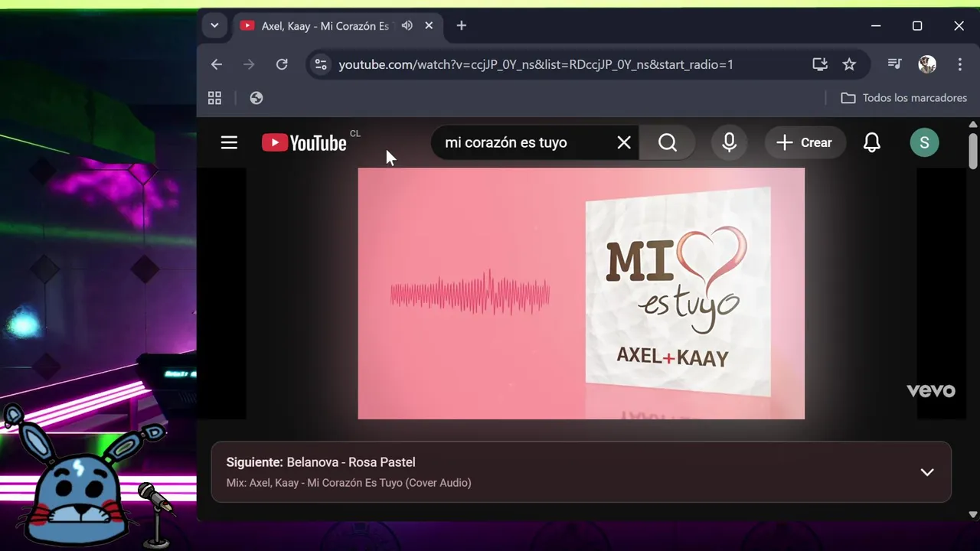Close the Axel, Kaay YouTube tab
Viewport: 980px width, 551px height.
click(429, 25)
